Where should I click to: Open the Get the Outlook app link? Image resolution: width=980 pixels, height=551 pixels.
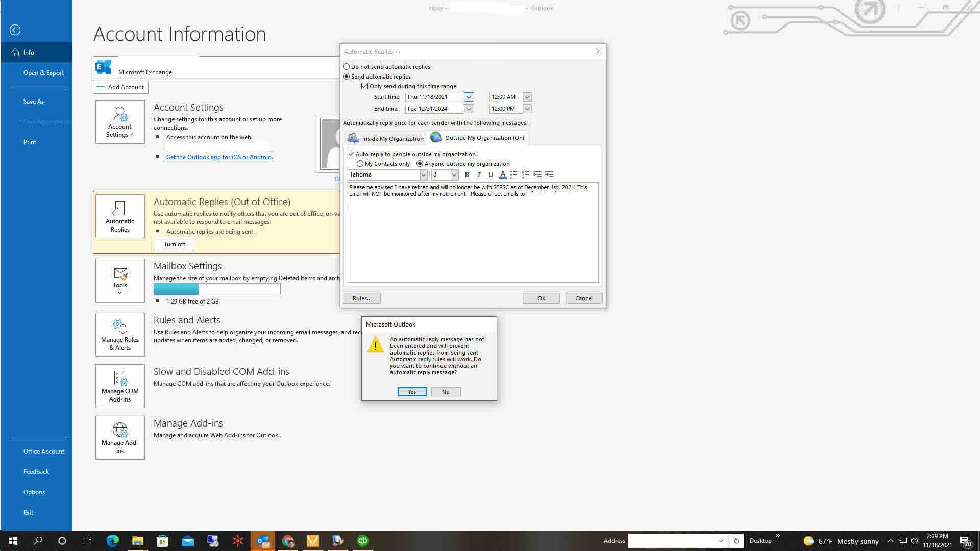coord(219,157)
